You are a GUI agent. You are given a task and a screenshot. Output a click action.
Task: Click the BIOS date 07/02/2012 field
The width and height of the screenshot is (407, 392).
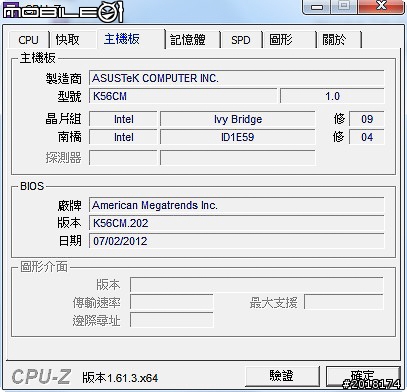click(237, 241)
